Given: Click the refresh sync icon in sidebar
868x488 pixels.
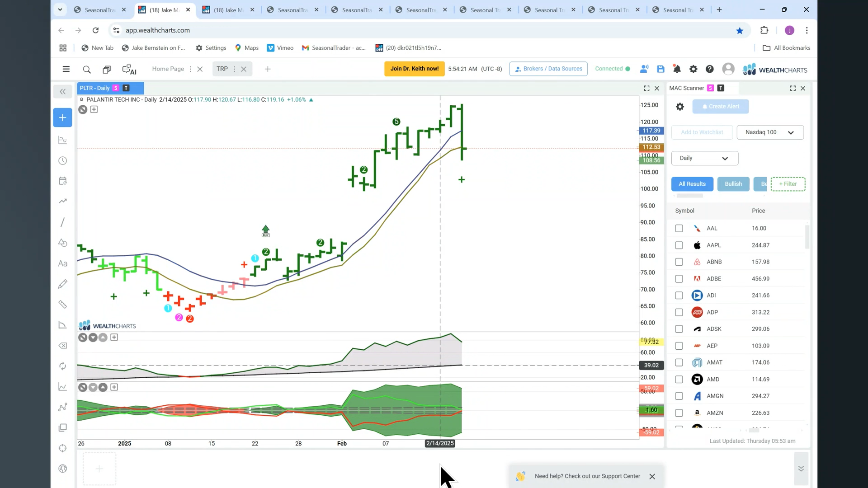Looking at the screenshot, I should coord(63,366).
